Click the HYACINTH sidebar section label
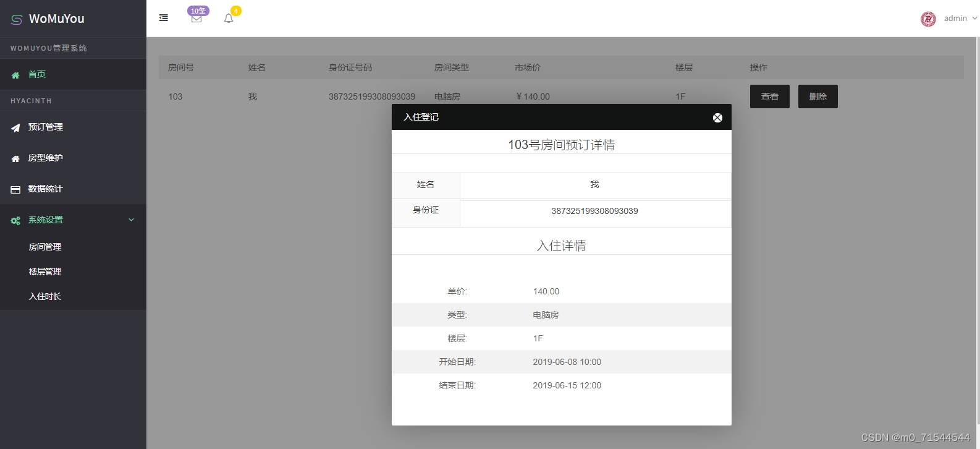 pyautogui.click(x=31, y=101)
